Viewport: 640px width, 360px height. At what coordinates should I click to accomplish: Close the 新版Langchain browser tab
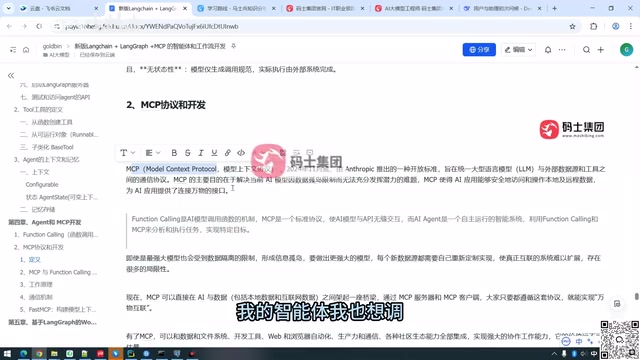coord(185,8)
